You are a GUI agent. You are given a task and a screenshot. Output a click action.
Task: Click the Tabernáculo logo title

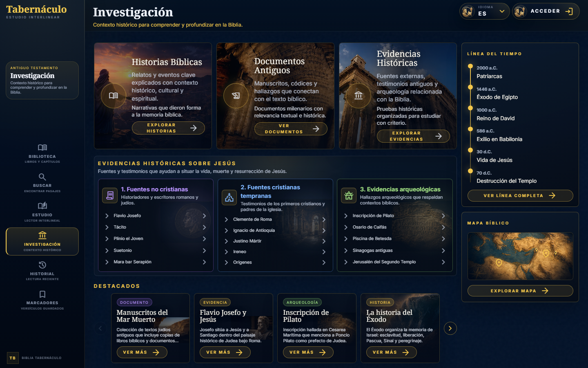(36, 9)
